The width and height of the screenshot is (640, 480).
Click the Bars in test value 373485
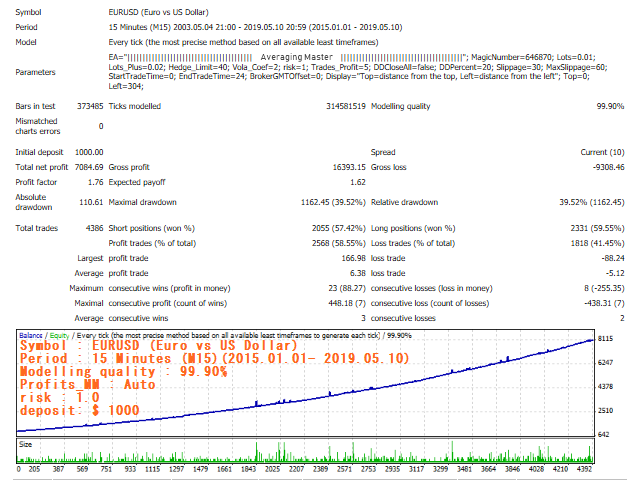pos(90,106)
